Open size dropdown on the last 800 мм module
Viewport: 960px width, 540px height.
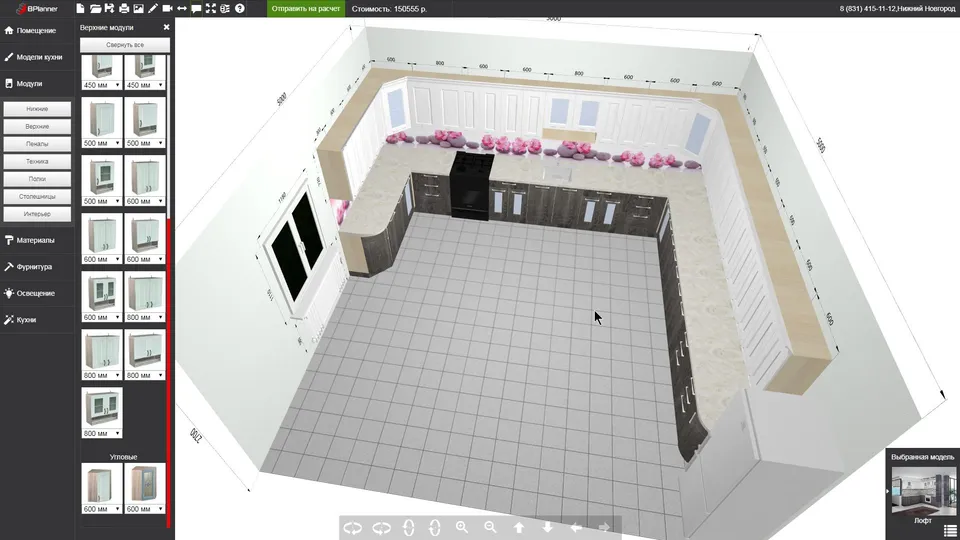pos(102,433)
